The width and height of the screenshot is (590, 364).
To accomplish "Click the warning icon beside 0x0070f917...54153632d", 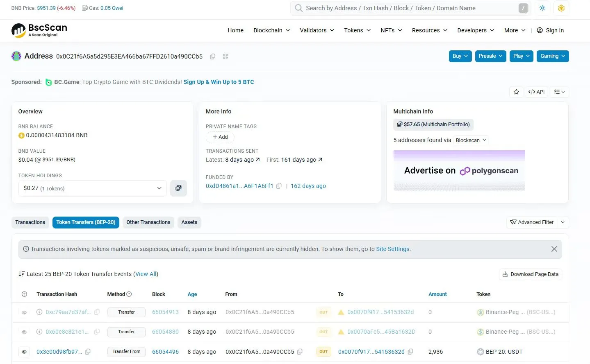I will 341,312.
